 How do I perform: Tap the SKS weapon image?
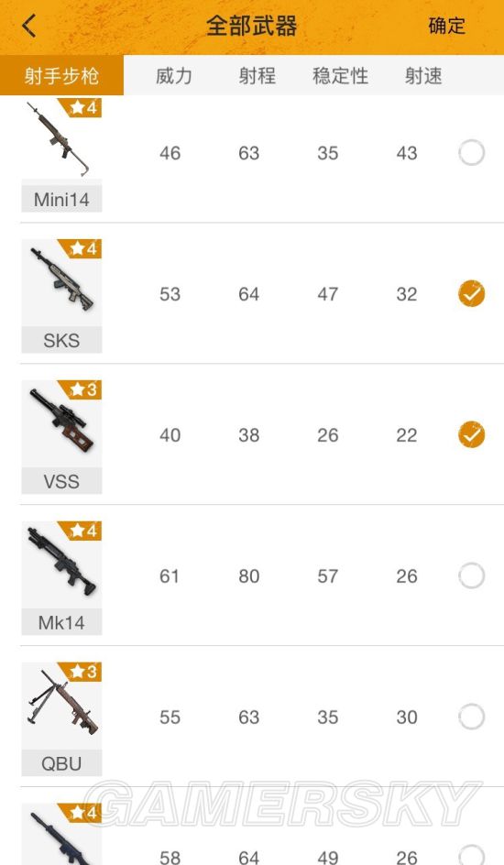61,282
